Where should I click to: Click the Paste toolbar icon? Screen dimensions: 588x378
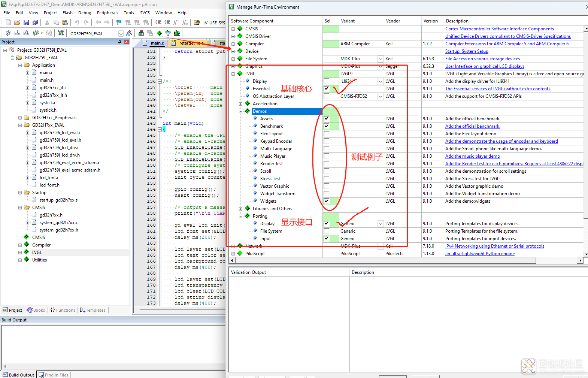pyautogui.click(x=65, y=22)
